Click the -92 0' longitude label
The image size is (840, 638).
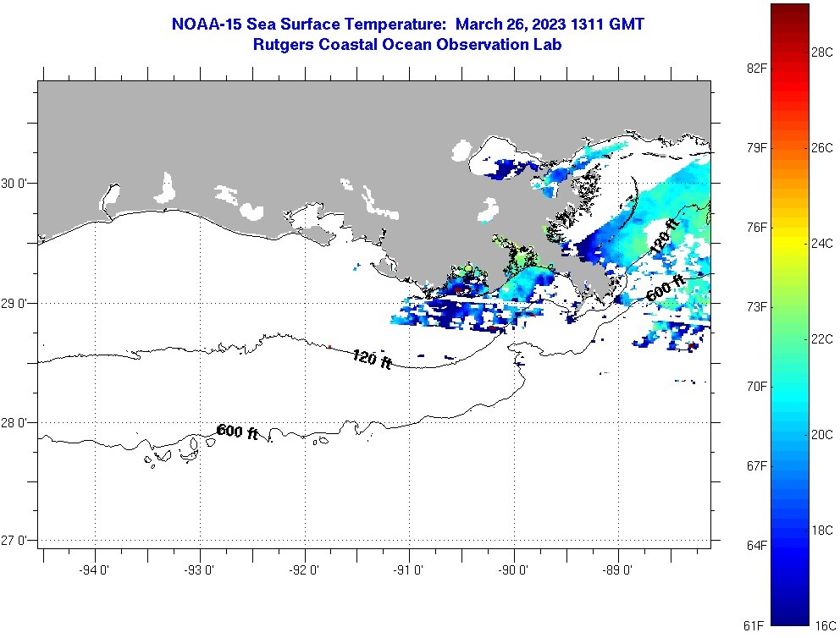[x=304, y=570]
